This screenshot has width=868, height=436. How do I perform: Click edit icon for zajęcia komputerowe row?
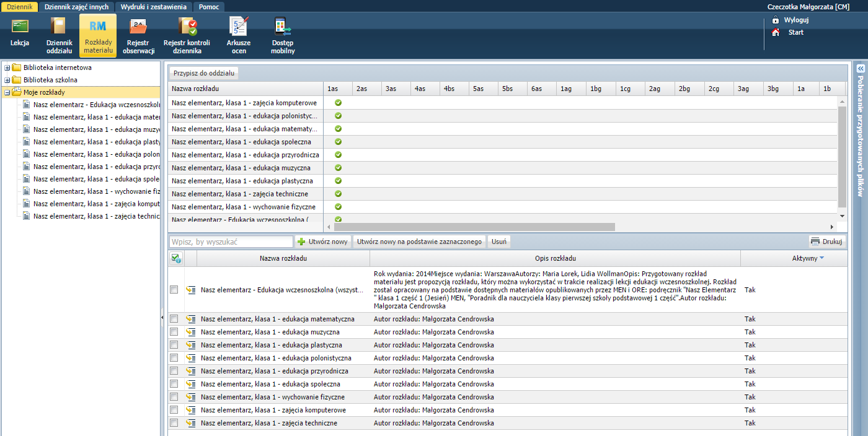(x=191, y=410)
